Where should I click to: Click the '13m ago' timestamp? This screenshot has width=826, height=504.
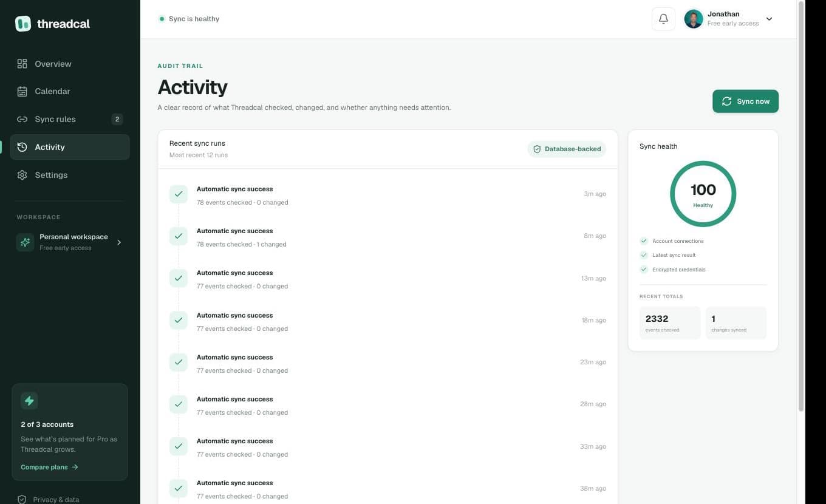click(593, 278)
